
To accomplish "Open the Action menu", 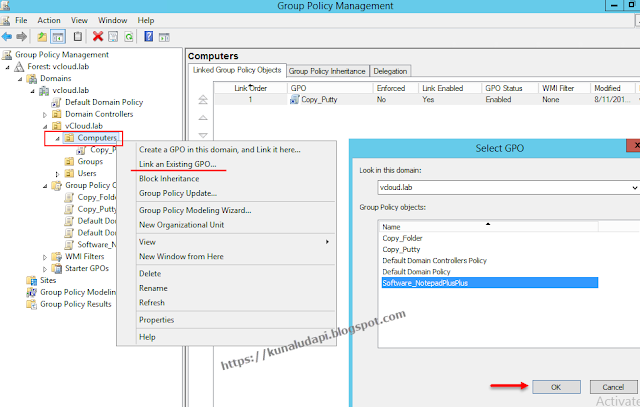I will (49, 20).
